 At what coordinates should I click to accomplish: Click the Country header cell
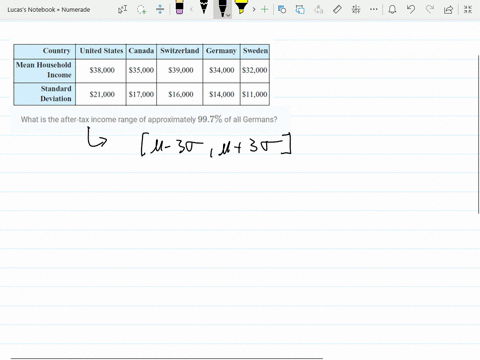tap(45, 51)
